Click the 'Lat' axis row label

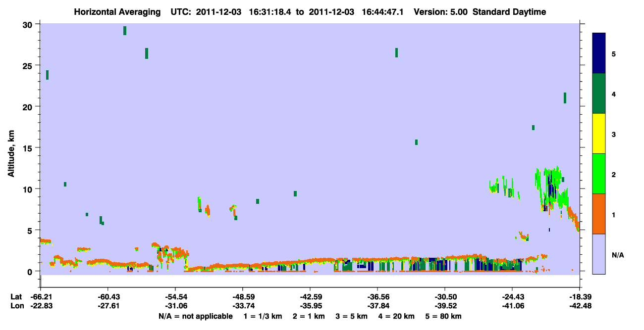[x=16, y=297]
